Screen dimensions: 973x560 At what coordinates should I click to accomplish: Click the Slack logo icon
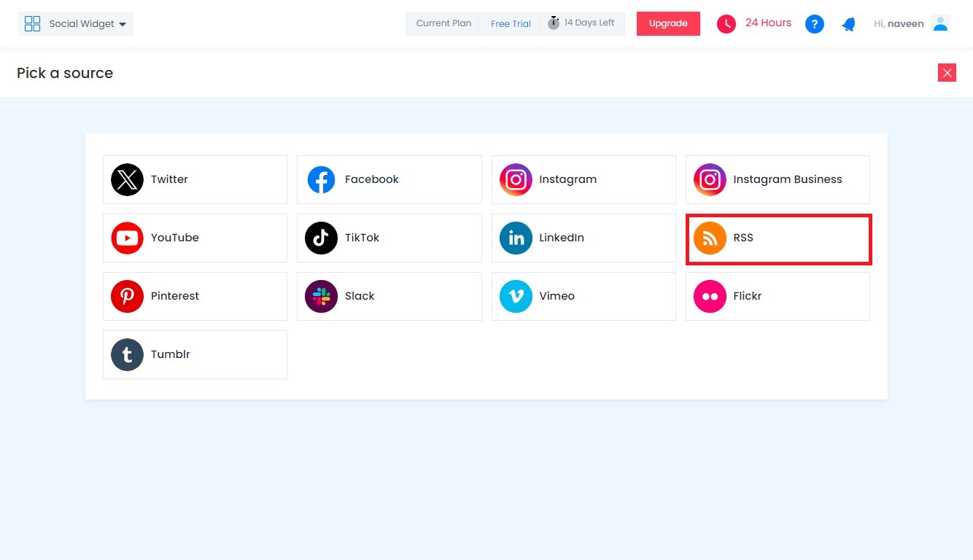click(321, 296)
